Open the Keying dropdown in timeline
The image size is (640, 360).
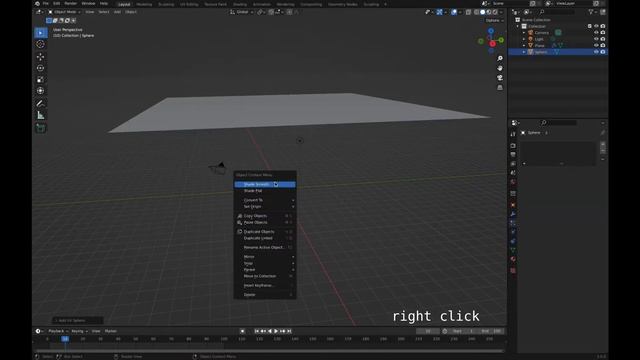[79, 331]
